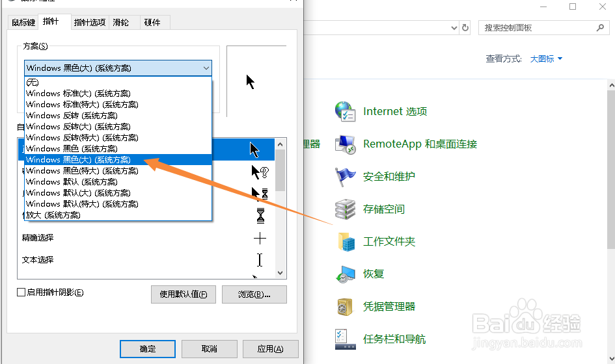Switch to the 滑轮 tab
Image resolution: width=615 pixels, height=364 pixels.
[x=124, y=22]
